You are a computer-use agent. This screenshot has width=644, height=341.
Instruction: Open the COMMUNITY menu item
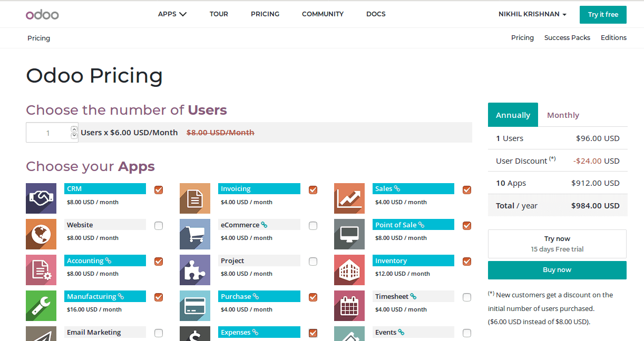tap(323, 14)
